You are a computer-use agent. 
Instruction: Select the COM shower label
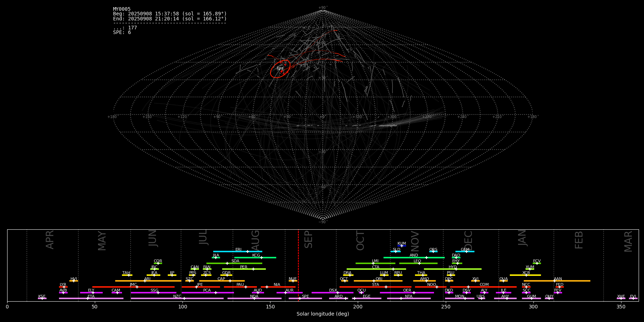point(484,285)
